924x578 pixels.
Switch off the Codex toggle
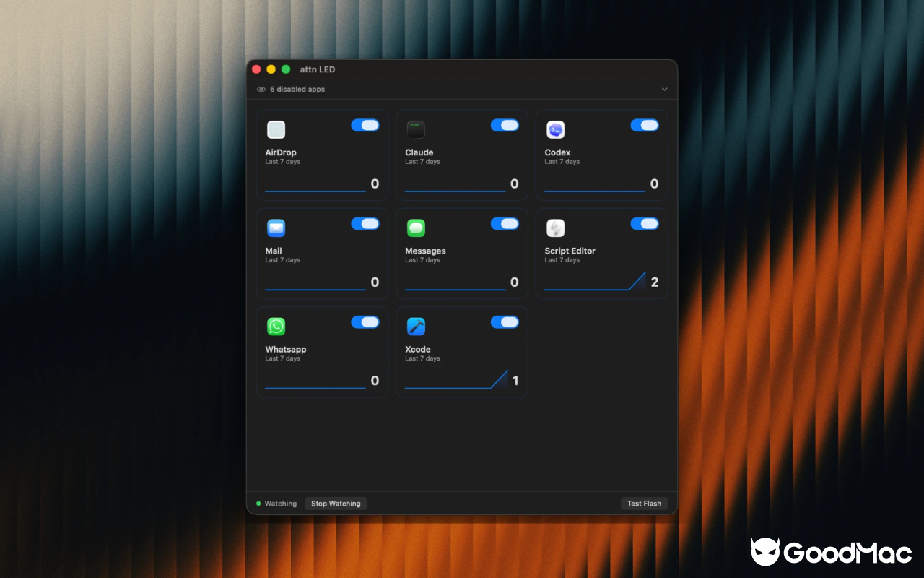point(645,126)
